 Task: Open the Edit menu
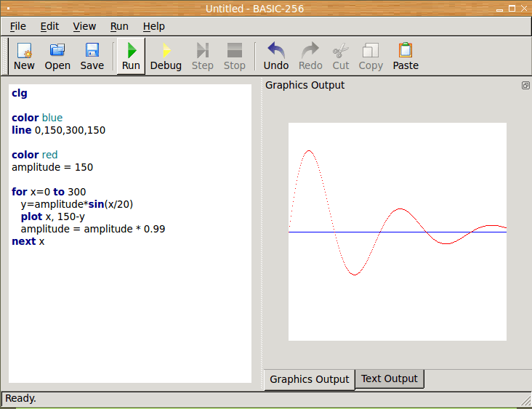[49, 26]
